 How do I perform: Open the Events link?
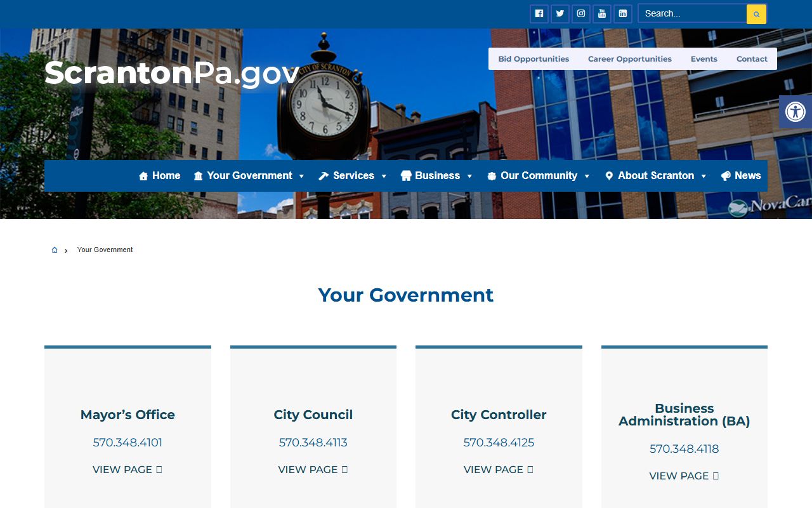(704, 59)
